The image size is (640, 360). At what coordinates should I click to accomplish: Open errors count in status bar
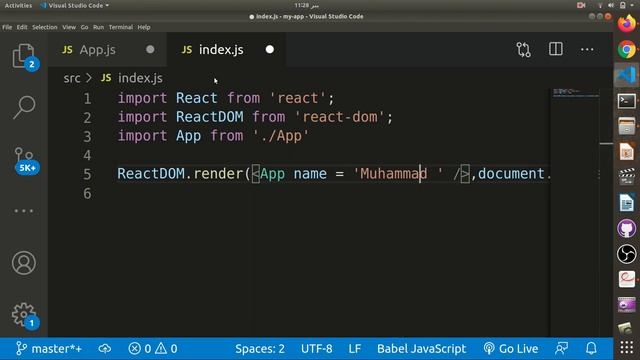click(x=140, y=349)
